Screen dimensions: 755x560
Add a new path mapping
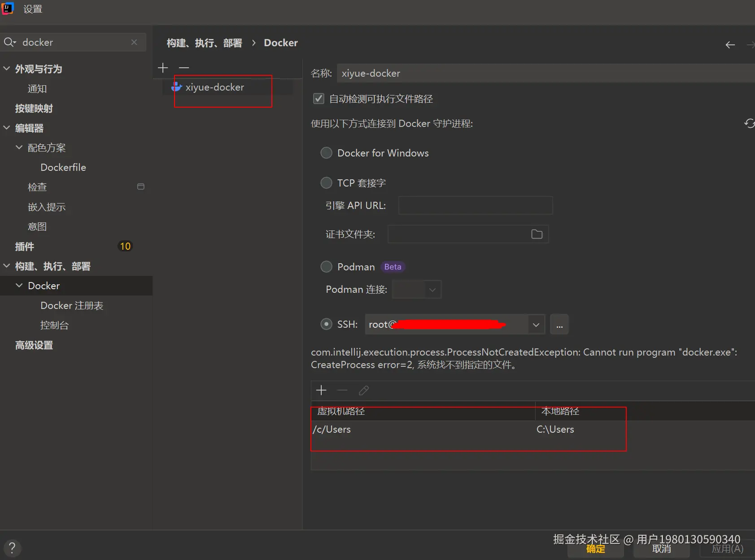[321, 390]
